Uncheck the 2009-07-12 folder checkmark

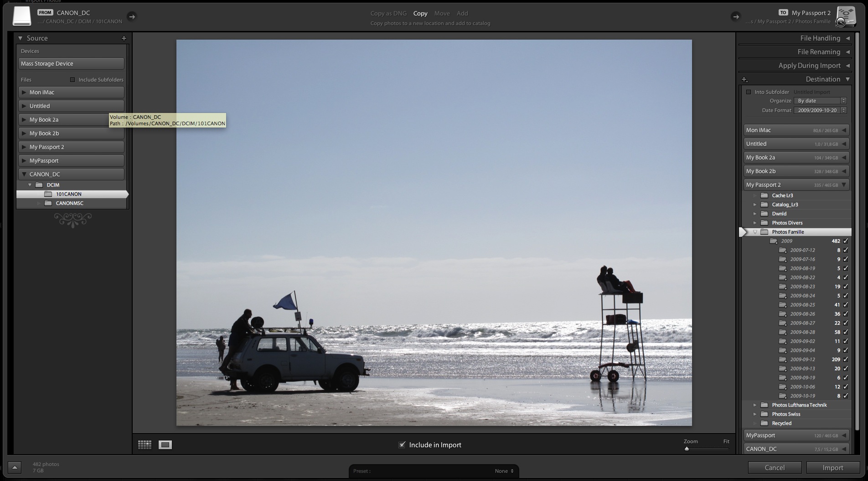click(846, 250)
